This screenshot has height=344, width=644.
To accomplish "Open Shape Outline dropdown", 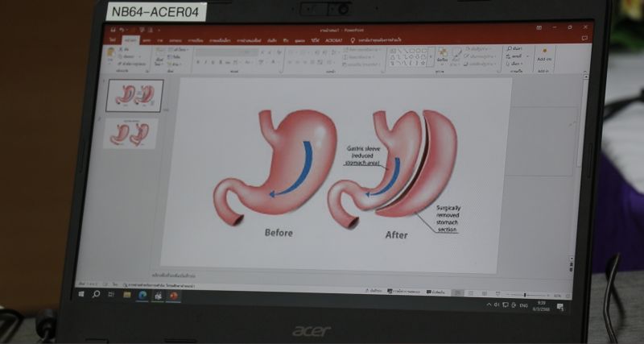I will (479, 56).
